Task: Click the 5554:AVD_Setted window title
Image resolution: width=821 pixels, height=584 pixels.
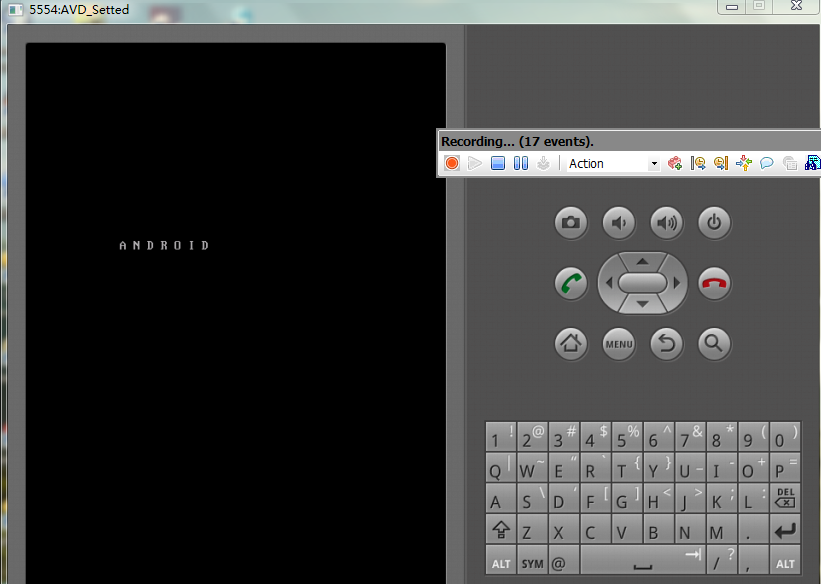Action: 79,9
